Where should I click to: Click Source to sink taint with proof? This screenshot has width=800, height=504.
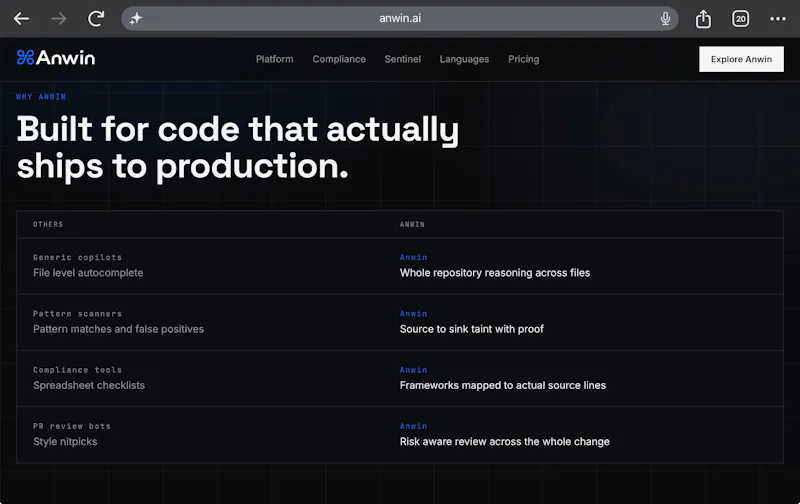pos(471,329)
